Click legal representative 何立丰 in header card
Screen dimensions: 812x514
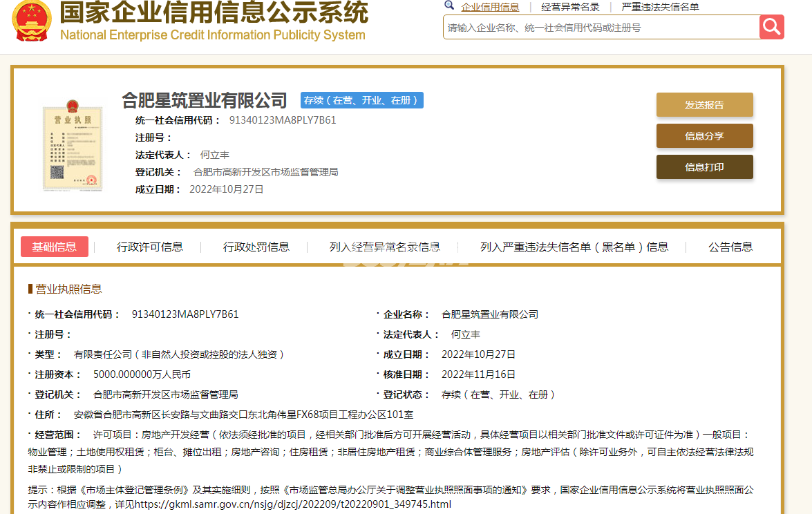(214, 155)
